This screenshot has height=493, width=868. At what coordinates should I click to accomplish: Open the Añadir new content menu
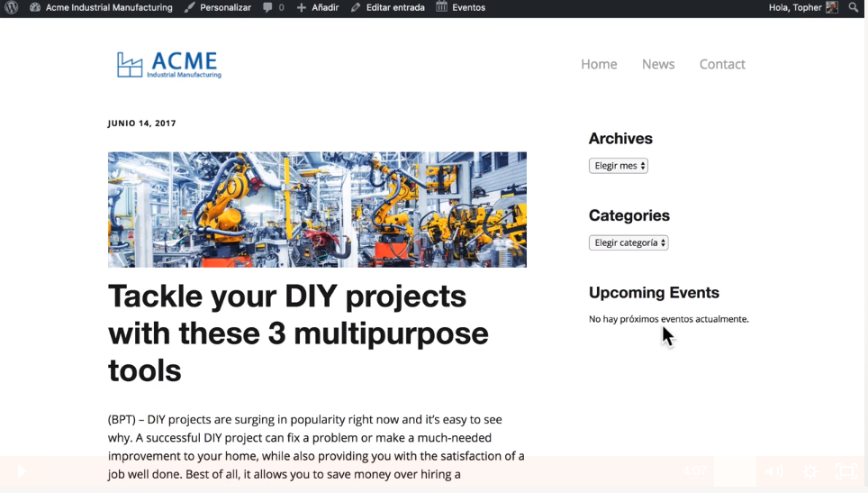(318, 8)
